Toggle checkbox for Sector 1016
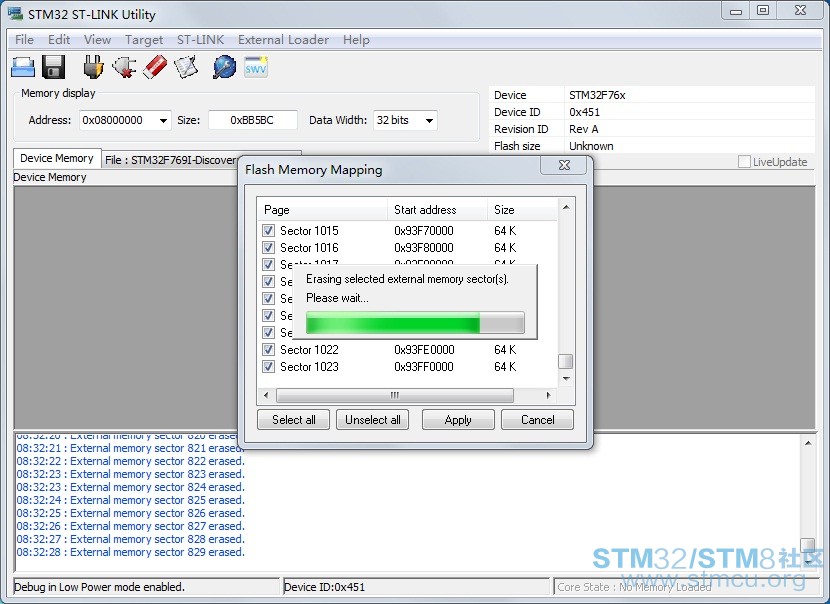The image size is (830, 604). pos(268,247)
